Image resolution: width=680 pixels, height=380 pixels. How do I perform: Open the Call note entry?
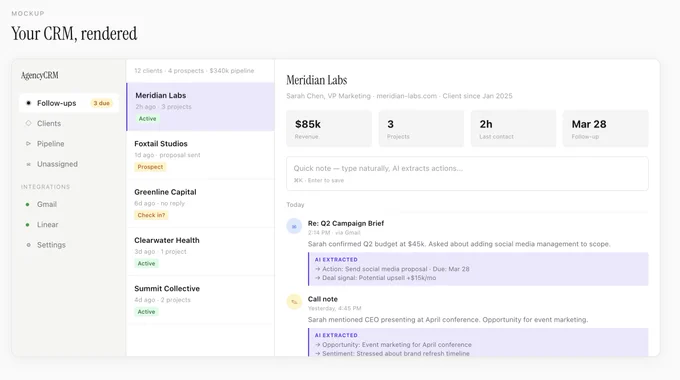[x=323, y=299]
